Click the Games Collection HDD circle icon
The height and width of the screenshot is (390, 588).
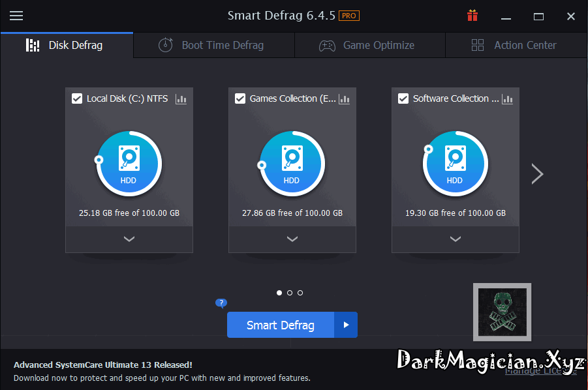(292, 164)
